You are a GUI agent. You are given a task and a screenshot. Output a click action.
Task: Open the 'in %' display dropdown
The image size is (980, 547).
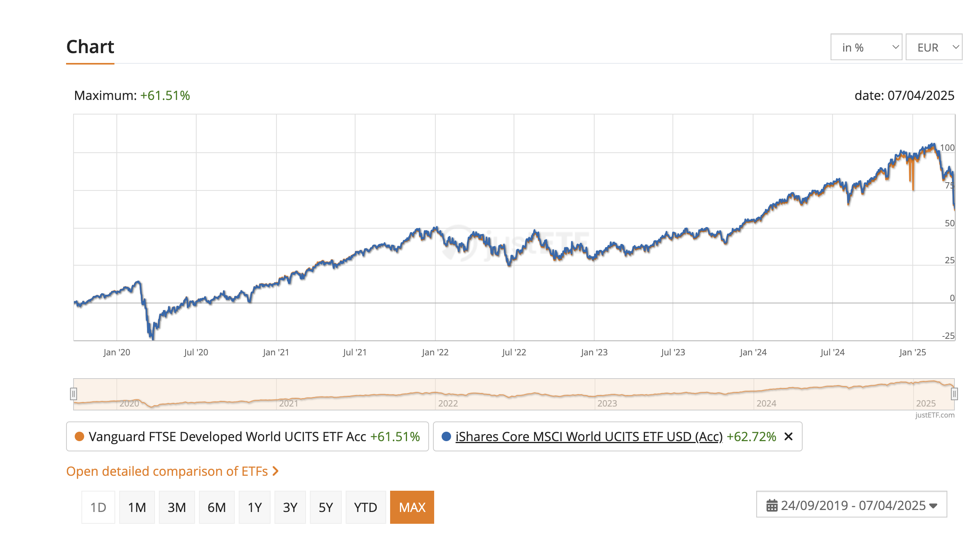click(x=866, y=47)
